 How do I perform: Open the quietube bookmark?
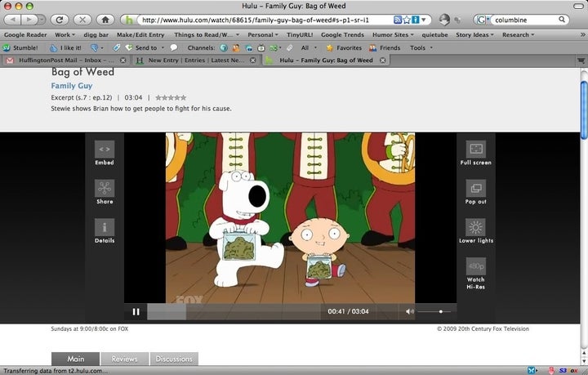tap(434, 35)
